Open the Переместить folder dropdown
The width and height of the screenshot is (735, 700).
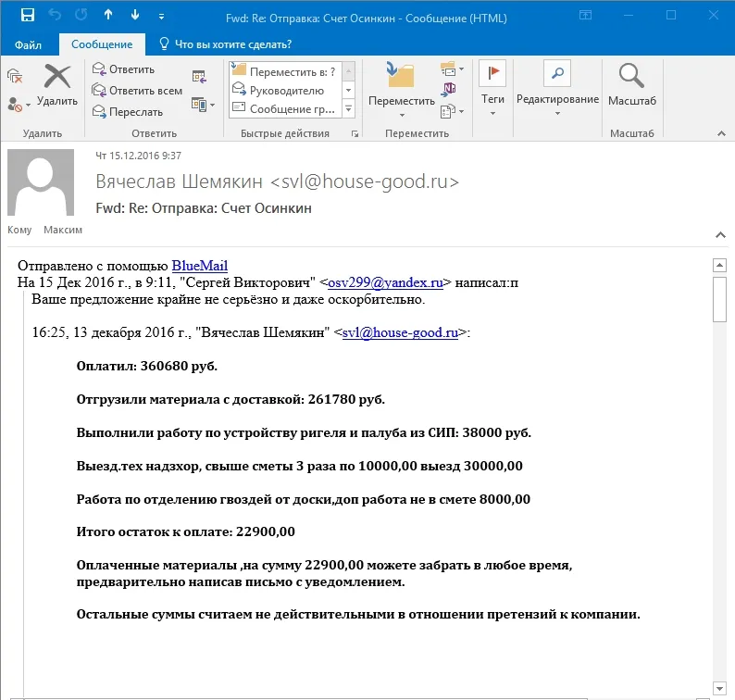click(401, 89)
